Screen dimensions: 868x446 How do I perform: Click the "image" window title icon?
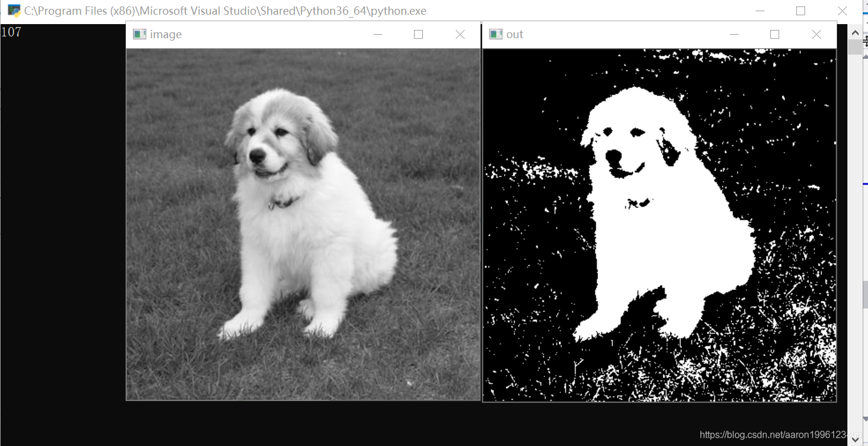[x=139, y=34]
